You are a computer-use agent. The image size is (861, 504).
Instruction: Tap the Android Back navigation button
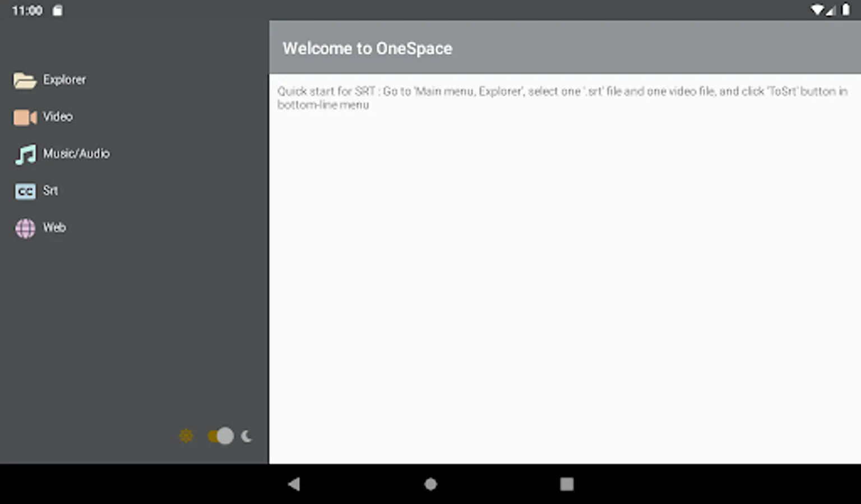pos(294,484)
